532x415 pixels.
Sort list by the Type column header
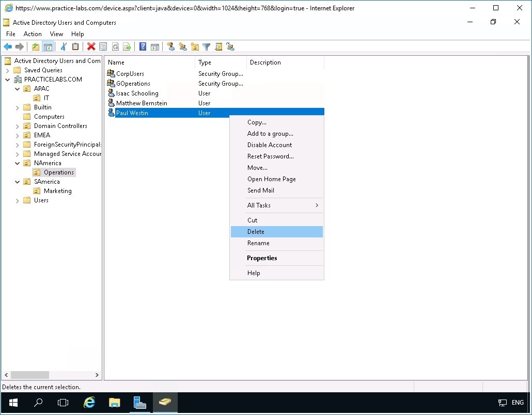(221, 62)
